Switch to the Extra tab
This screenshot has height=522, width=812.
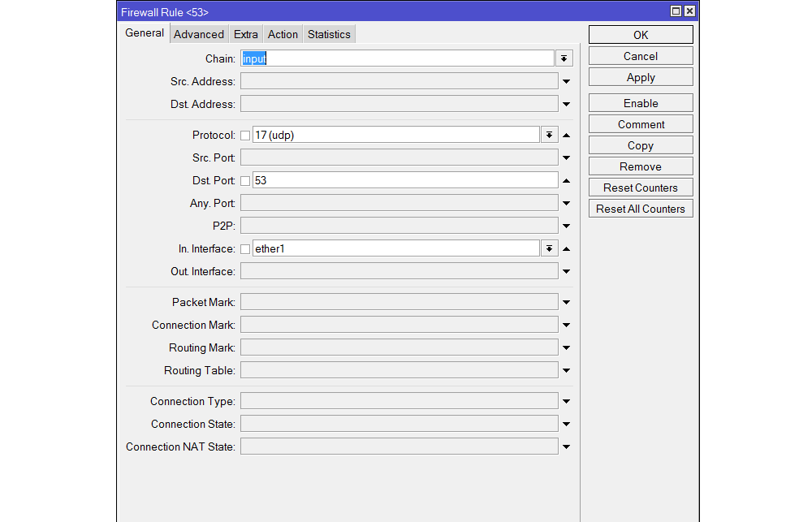point(245,34)
